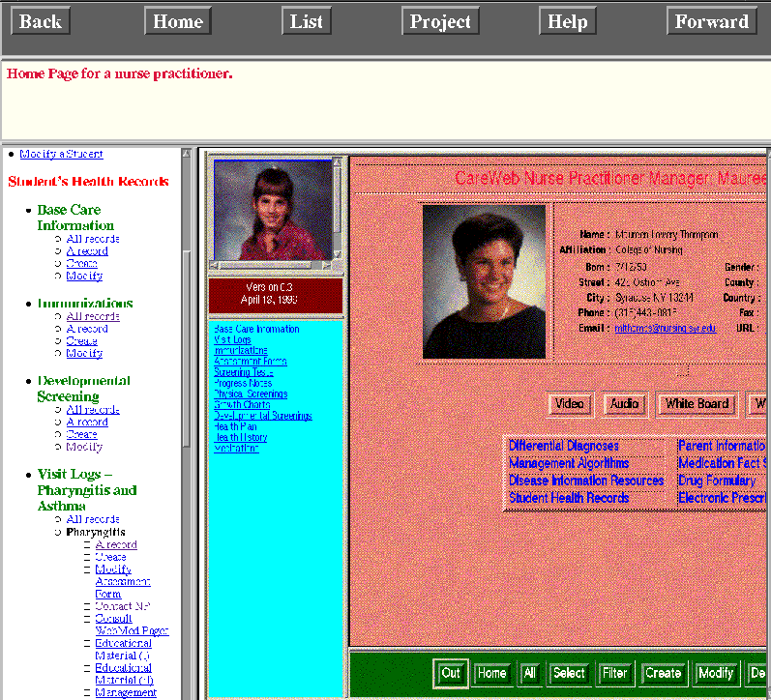Open All records under Developmental Screening

point(93,410)
